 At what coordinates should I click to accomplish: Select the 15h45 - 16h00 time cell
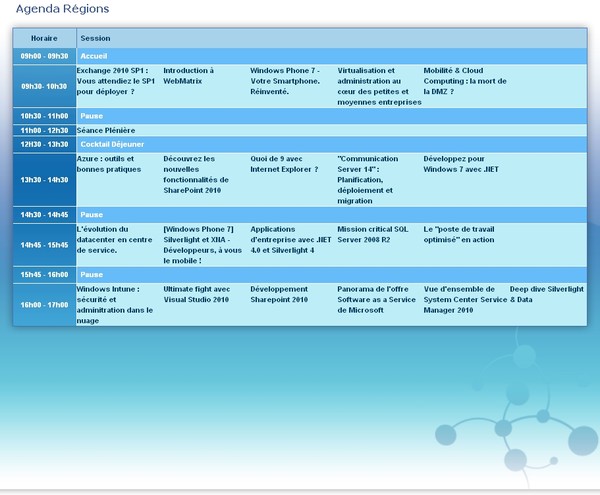[44, 275]
